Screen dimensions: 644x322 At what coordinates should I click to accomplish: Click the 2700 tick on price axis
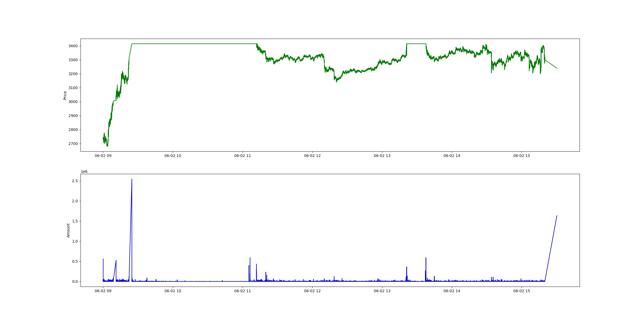pos(73,144)
